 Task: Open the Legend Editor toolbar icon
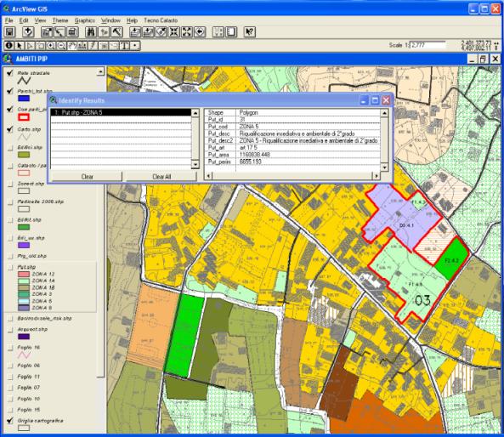pyautogui.click(x=59, y=31)
